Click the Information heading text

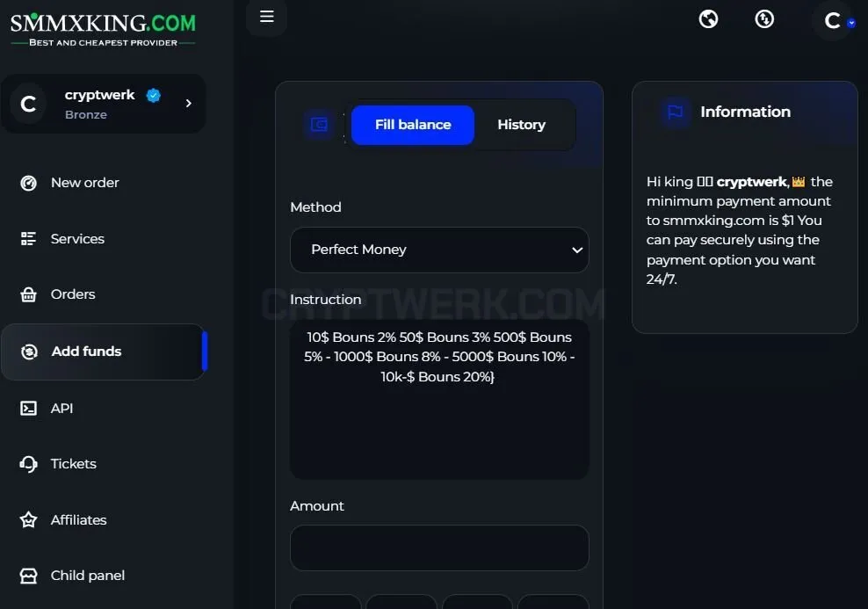tap(745, 112)
